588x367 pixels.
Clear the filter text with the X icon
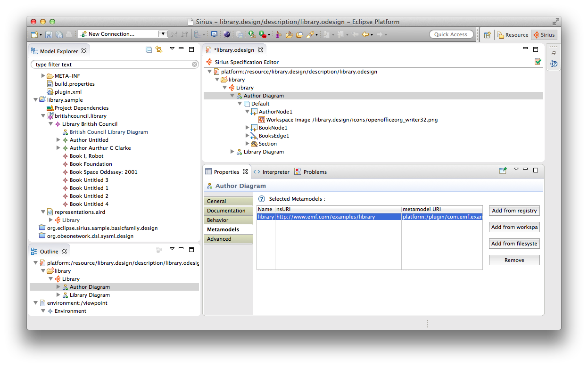(195, 65)
